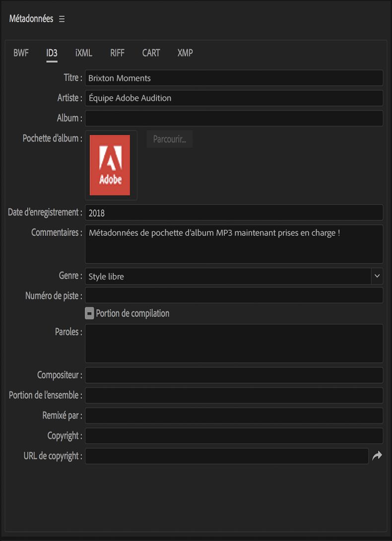This screenshot has height=541, width=392.
Task: Click the Compositeur input field
Action: click(x=234, y=375)
